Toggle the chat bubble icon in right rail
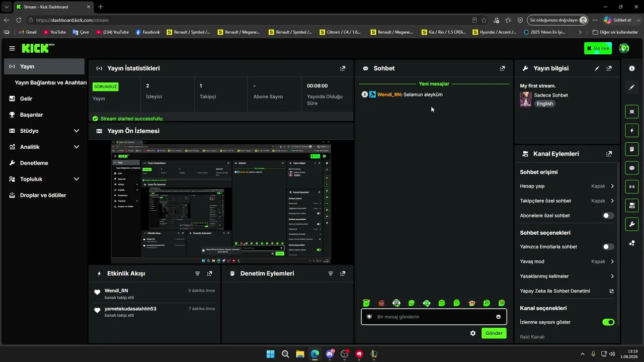 632,168
